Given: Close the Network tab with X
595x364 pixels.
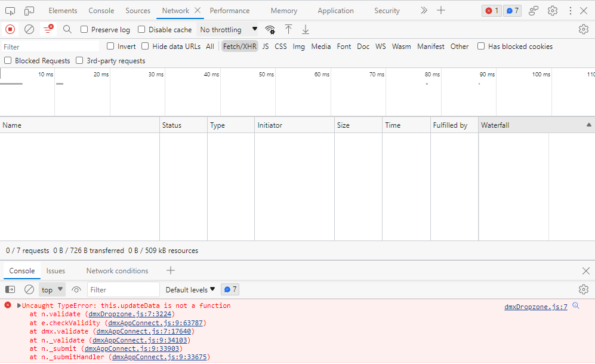Looking at the screenshot, I should point(198,10).
